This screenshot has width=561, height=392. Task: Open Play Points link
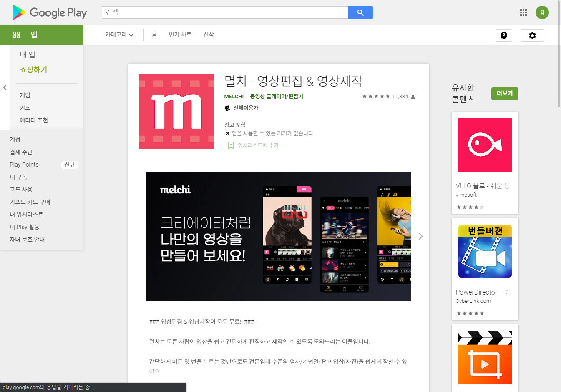[x=24, y=165]
